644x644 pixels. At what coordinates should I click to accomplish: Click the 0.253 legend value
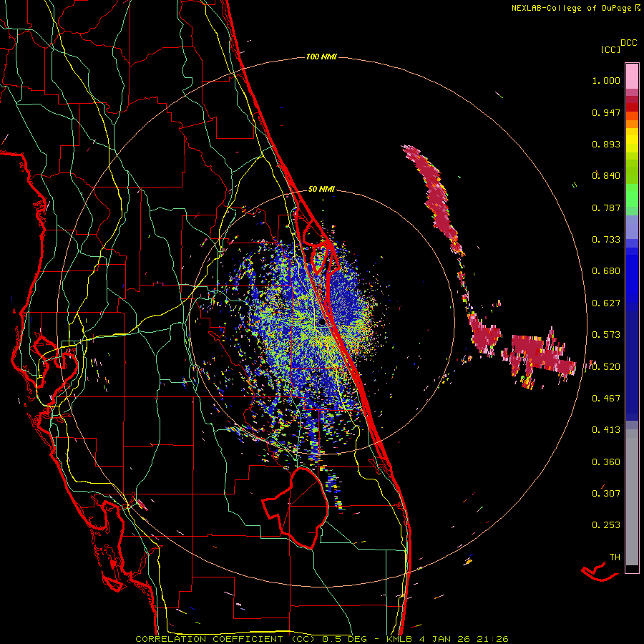pyautogui.click(x=606, y=525)
